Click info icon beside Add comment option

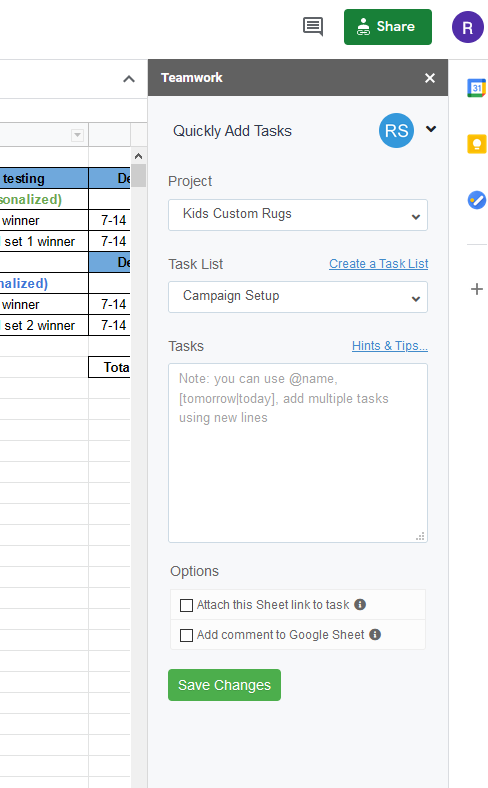(375, 635)
